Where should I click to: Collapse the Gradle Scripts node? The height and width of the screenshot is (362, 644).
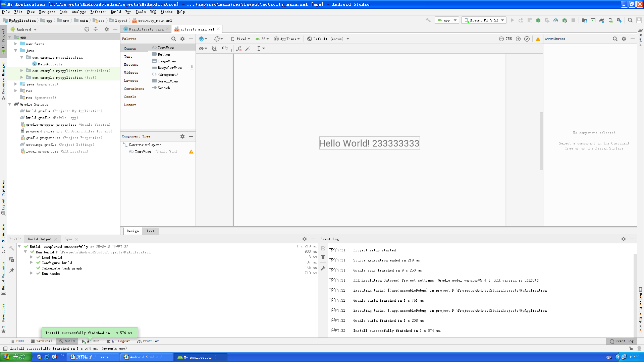click(x=9, y=104)
